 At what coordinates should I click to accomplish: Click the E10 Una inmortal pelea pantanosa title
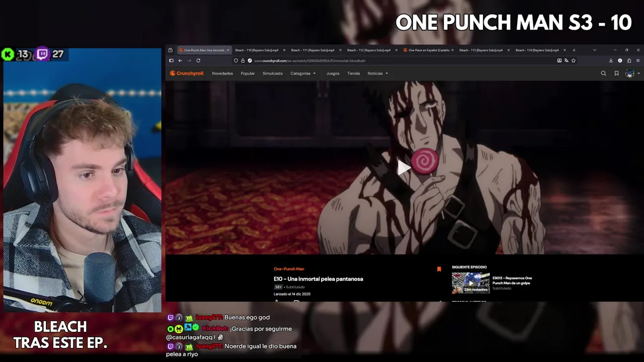[318, 279]
